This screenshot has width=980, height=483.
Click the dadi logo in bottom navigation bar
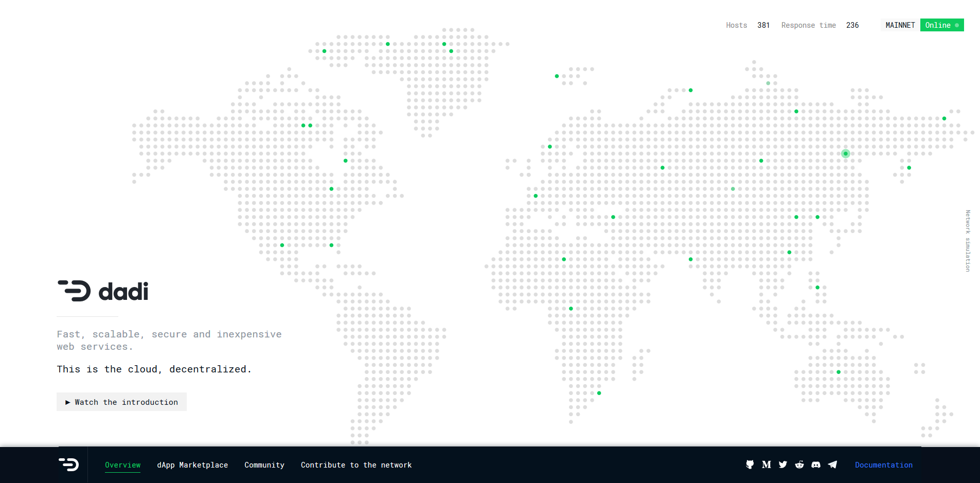[x=69, y=464]
